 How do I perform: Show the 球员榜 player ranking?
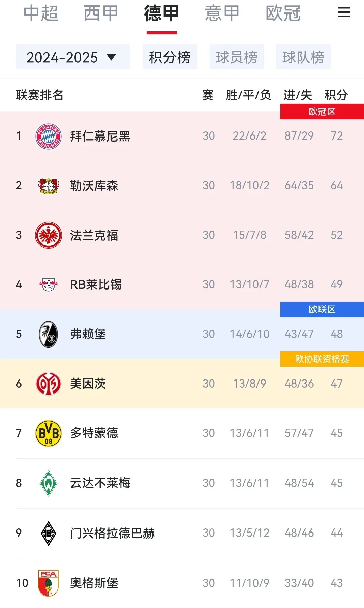(x=236, y=57)
